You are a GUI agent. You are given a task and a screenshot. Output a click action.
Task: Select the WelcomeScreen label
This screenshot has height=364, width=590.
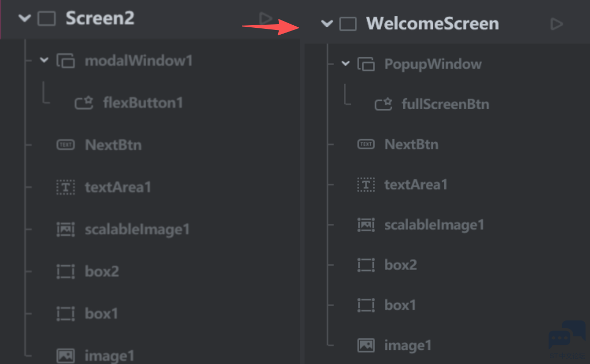(432, 24)
